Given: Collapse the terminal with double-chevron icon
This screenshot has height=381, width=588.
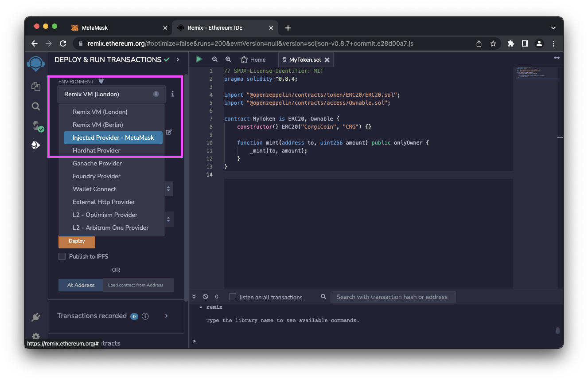Looking at the screenshot, I should tap(194, 297).
